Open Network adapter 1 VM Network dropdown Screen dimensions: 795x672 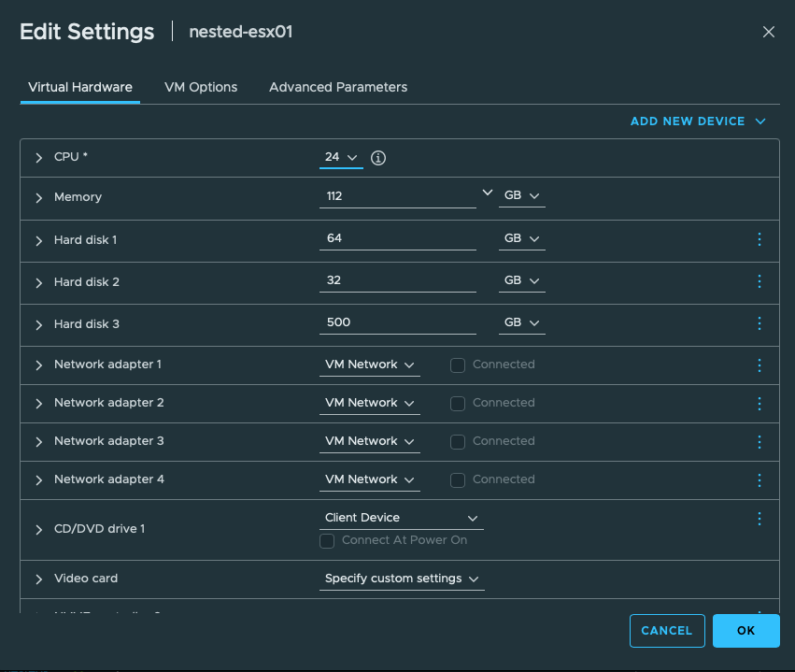370,365
